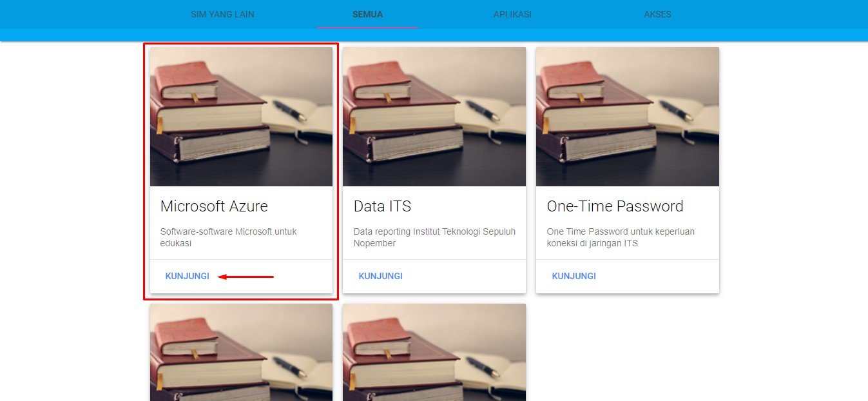Screen dimensions: 868x401
Task: Click the Software-software Microsoft untuk edukasi description
Action: click(228, 237)
